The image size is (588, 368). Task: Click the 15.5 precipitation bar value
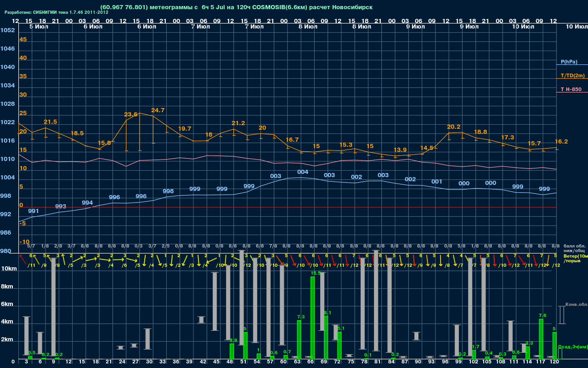(x=316, y=273)
